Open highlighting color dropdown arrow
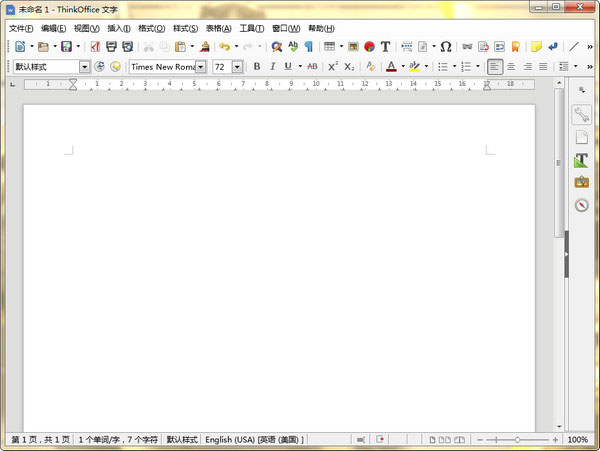This screenshot has width=600, height=451. coord(426,67)
